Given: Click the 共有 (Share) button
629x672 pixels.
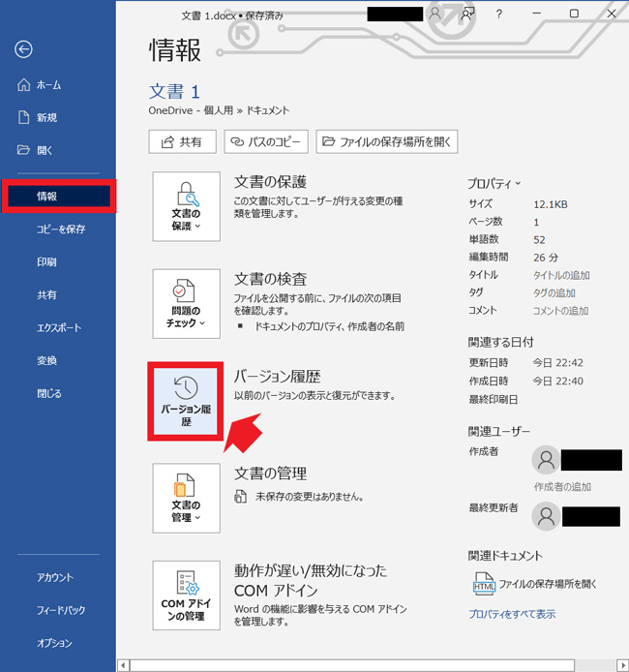Looking at the screenshot, I should 182,141.
